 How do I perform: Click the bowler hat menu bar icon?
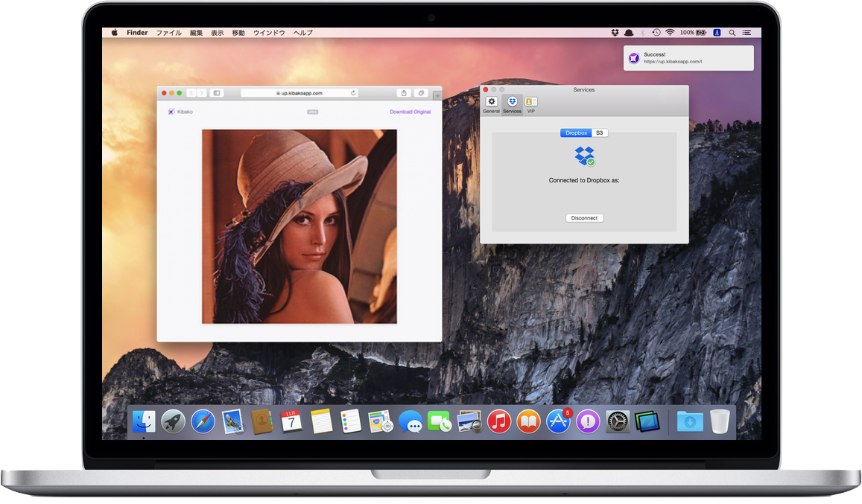point(629,33)
